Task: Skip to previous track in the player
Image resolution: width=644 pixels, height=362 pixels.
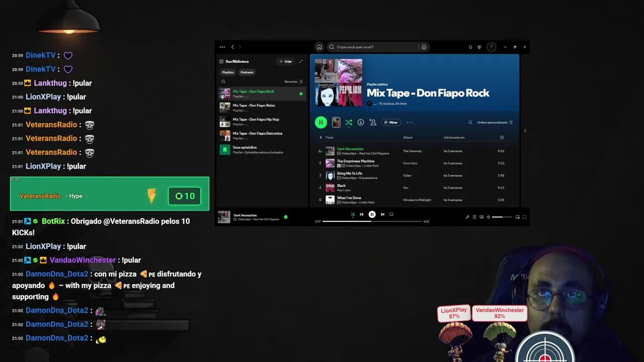Action: pos(361,214)
